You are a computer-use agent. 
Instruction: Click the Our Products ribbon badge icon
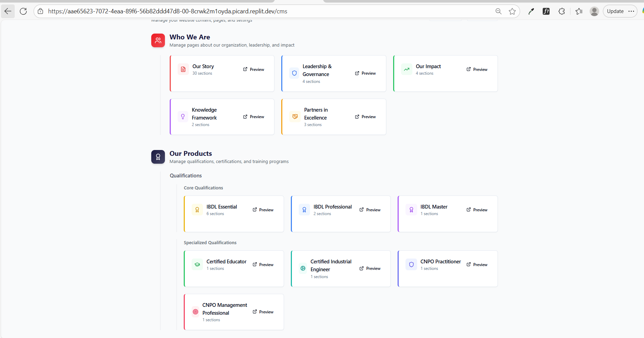158,157
